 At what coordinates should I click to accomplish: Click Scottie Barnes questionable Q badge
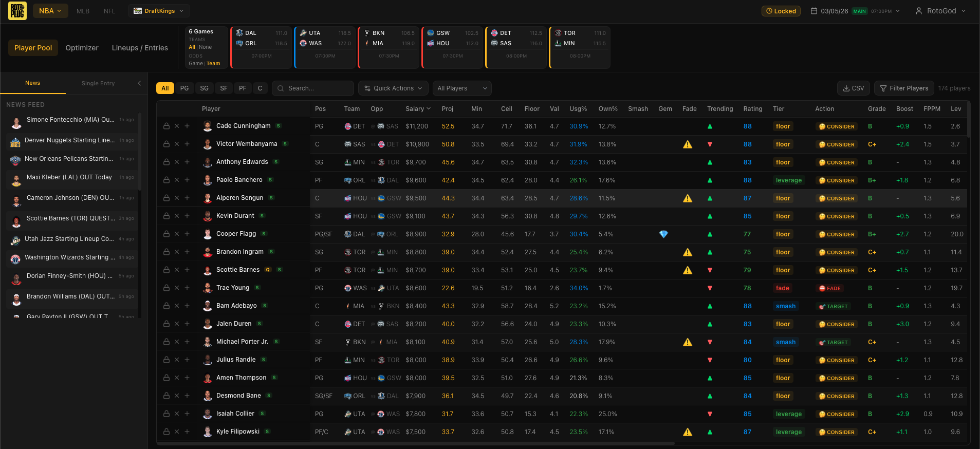pyautogui.click(x=268, y=270)
